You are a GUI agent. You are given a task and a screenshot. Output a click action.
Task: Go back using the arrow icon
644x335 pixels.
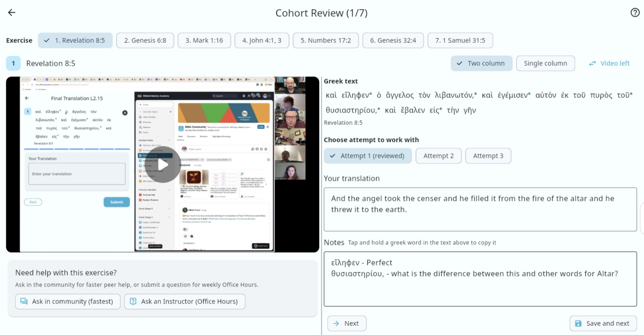[12, 12]
